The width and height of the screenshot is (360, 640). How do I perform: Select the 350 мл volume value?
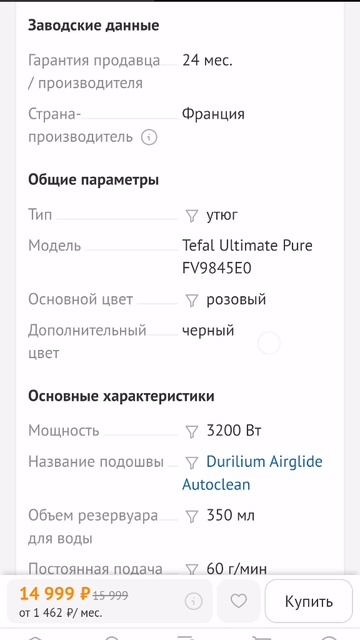tap(231, 516)
